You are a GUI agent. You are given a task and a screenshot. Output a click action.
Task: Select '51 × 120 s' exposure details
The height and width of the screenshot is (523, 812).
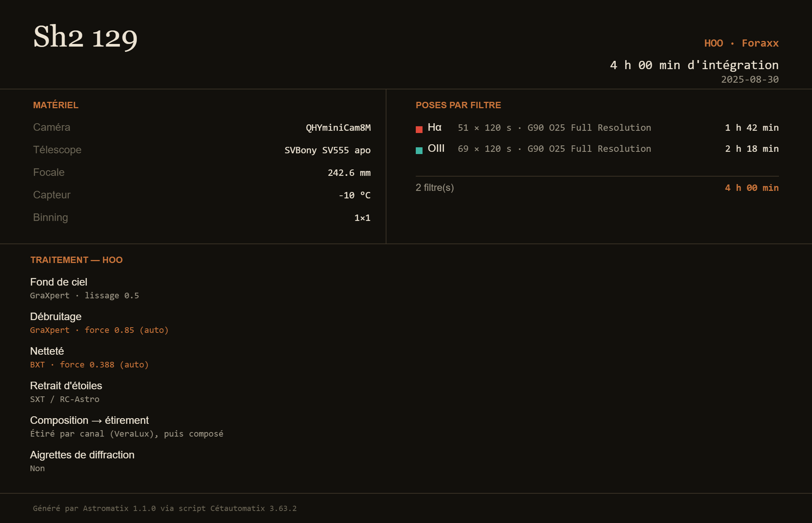(x=485, y=128)
